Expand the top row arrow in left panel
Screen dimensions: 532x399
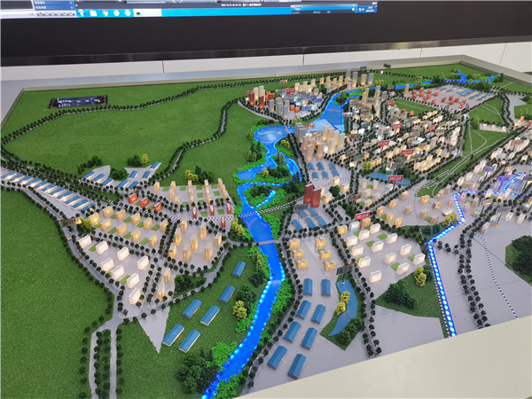(x=72, y=3)
